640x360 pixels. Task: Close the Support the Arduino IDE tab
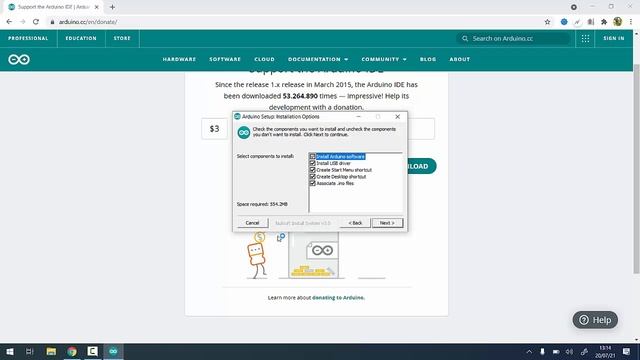[97, 7]
